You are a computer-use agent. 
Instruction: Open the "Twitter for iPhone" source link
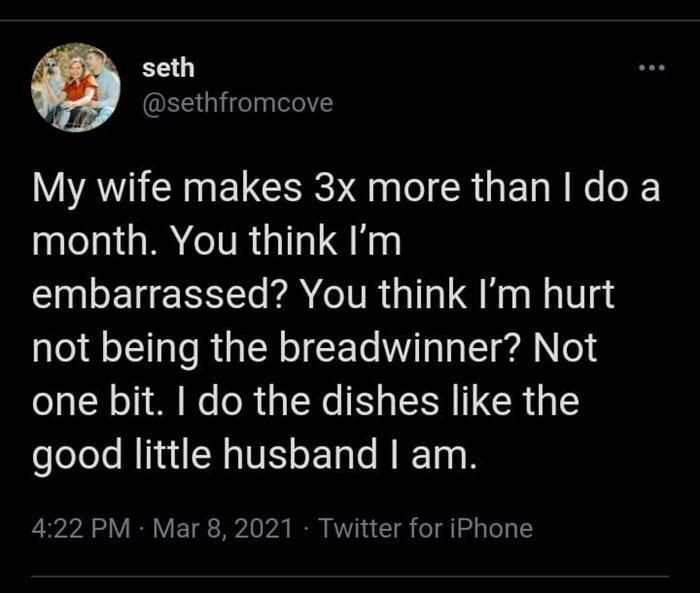425,528
